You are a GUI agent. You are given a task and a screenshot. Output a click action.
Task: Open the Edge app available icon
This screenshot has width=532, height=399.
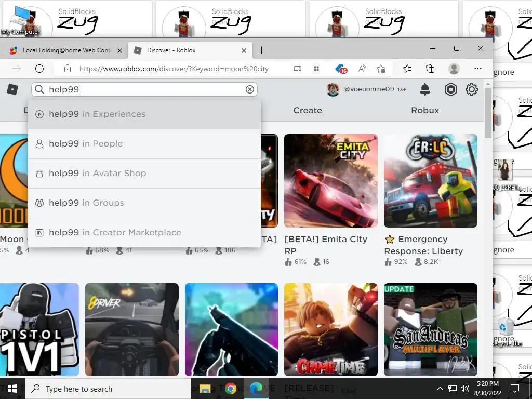(x=297, y=69)
